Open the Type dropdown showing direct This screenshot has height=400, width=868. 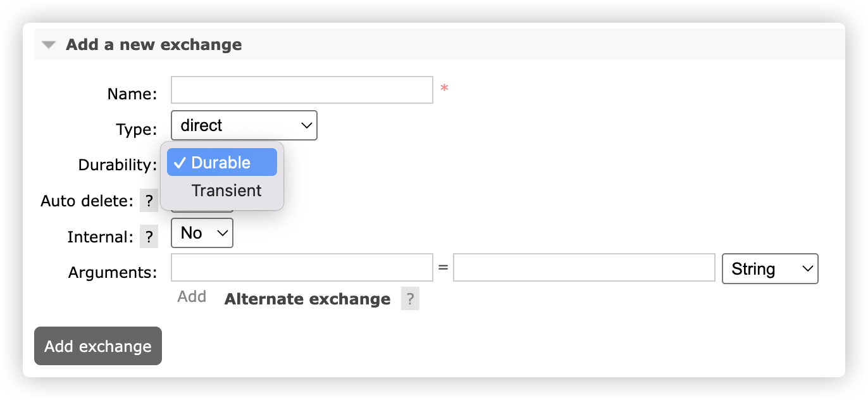pyautogui.click(x=244, y=125)
